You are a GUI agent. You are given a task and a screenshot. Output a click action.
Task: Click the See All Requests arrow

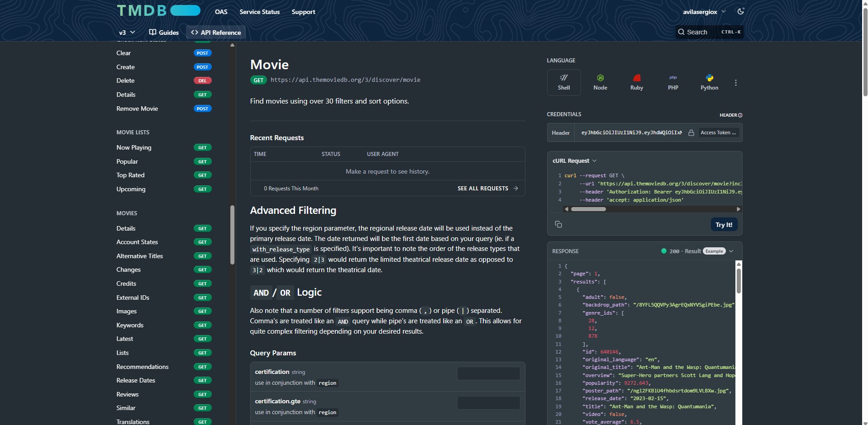[516, 188]
